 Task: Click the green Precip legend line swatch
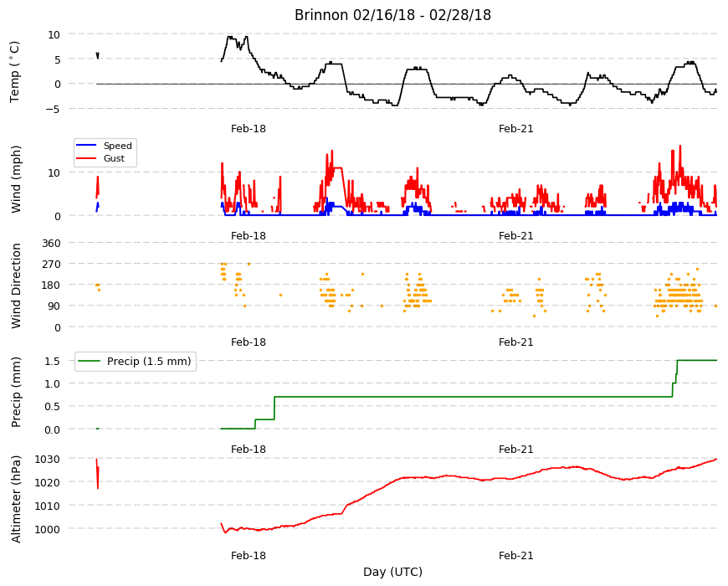[89, 362]
